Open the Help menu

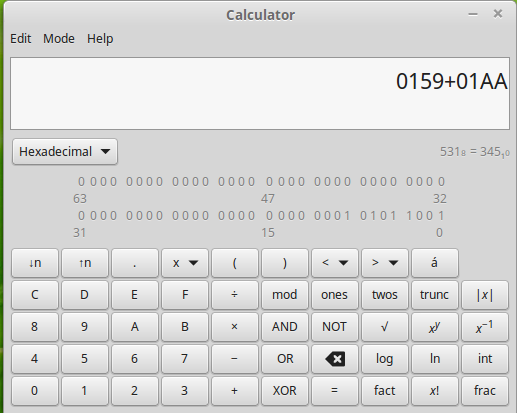(100, 39)
